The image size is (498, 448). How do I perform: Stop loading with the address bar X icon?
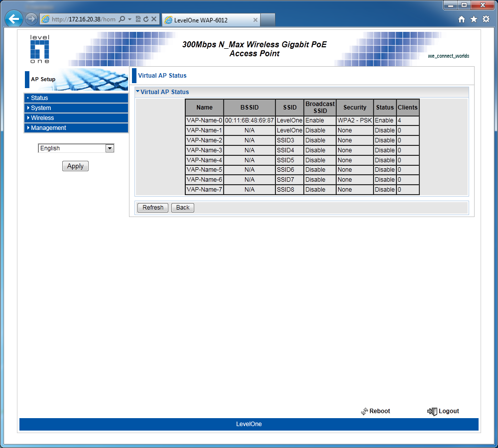[154, 19]
